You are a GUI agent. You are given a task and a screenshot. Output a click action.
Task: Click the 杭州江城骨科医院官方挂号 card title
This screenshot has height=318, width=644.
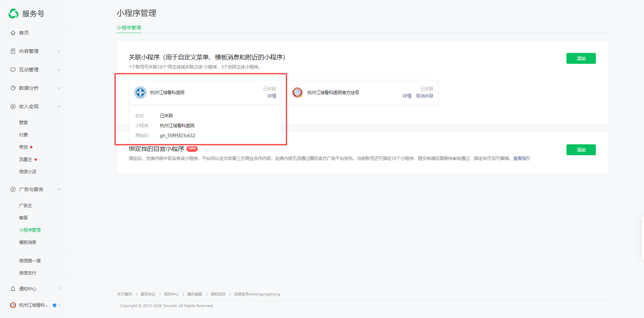coord(333,92)
